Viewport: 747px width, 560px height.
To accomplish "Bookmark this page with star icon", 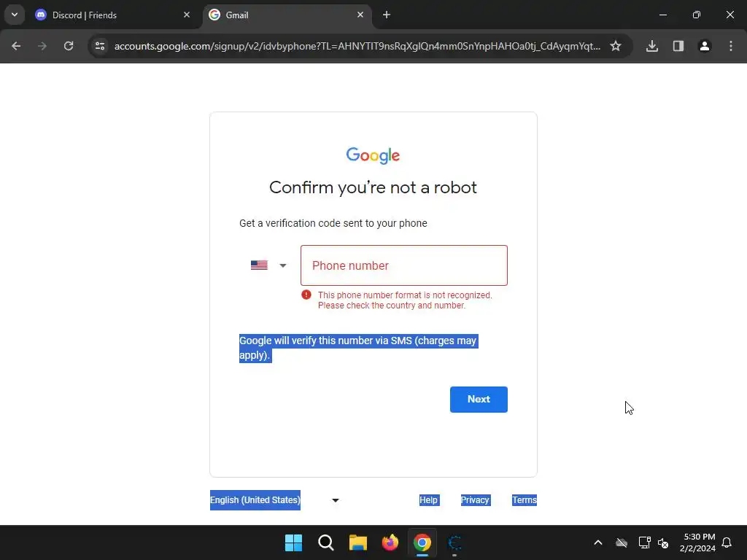I will (616, 46).
